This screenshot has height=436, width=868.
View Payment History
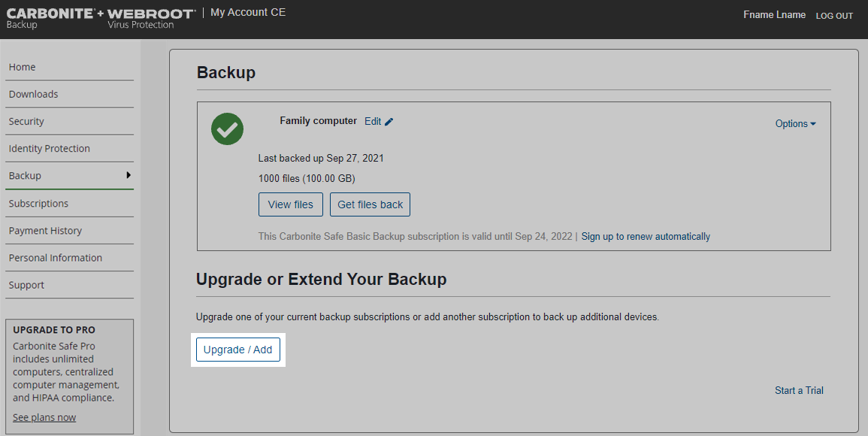tap(45, 231)
